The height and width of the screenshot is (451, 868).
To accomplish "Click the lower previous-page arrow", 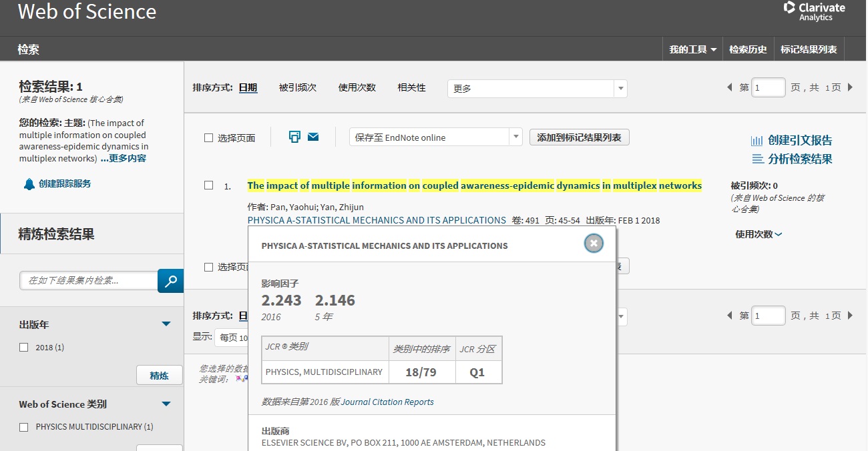I will pos(730,316).
